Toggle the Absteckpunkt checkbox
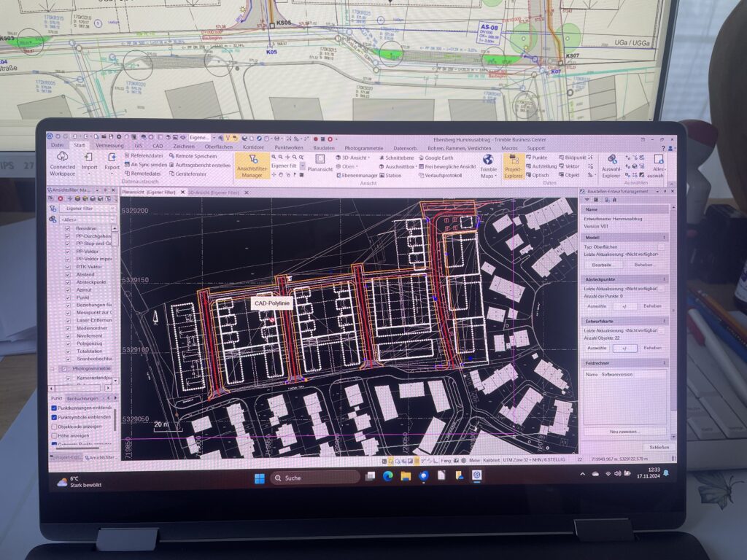Viewport: 747px width, 560px height. (x=68, y=282)
